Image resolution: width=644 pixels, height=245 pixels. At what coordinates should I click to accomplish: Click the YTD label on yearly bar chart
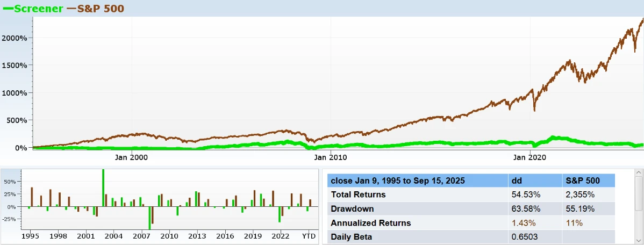point(309,236)
